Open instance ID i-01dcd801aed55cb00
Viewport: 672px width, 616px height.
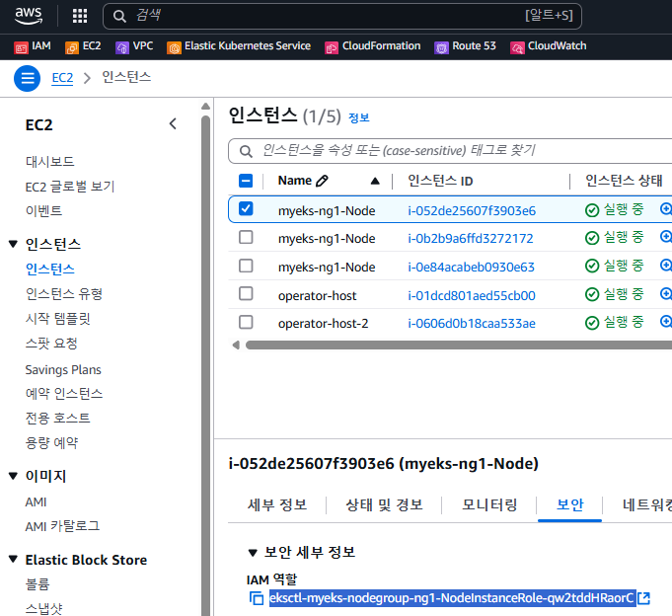(472, 296)
